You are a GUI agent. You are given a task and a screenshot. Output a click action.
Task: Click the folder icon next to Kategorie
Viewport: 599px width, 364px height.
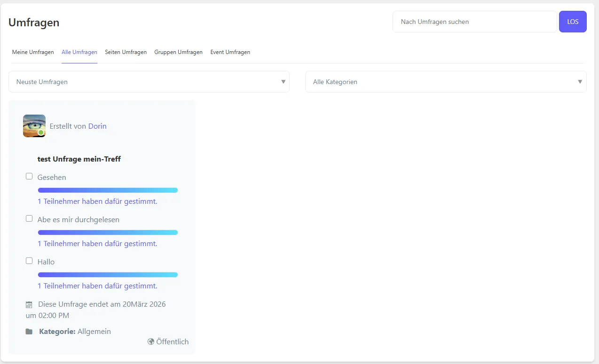point(29,332)
